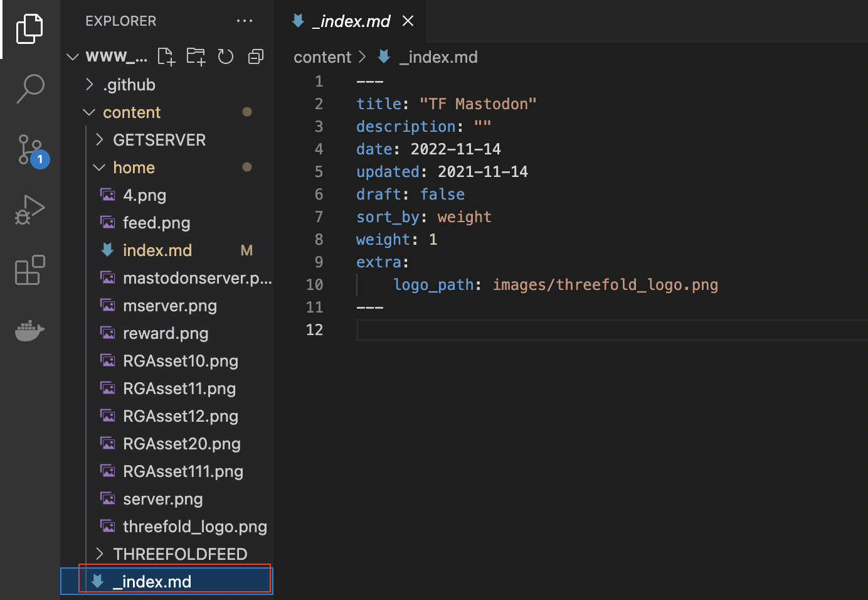Click the New File icon in Explorer
868x600 pixels.
point(166,56)
